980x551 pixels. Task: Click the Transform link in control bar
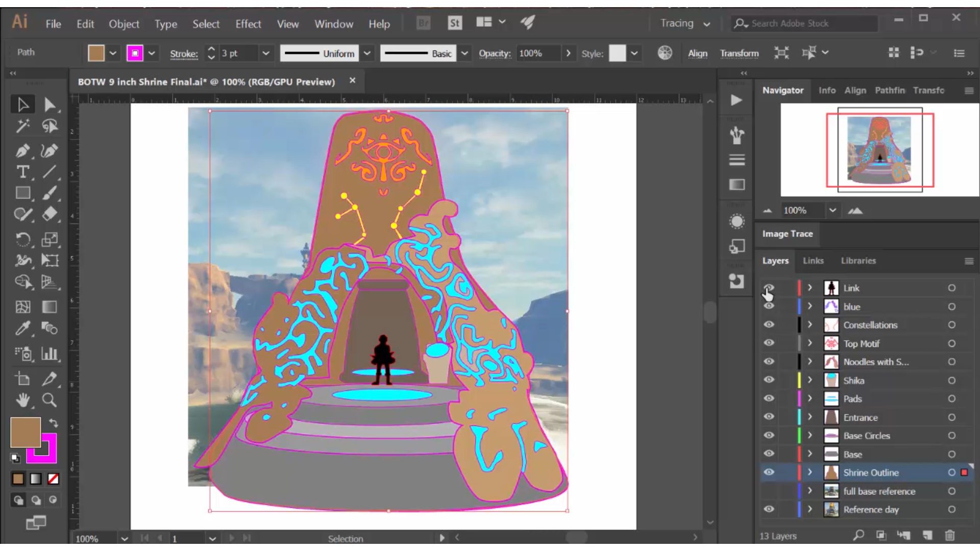click(739, 53)
